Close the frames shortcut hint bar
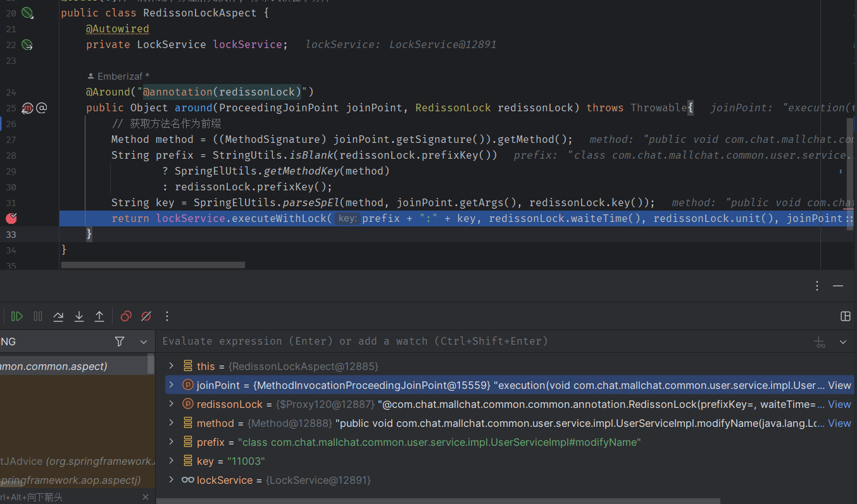 click(145, 497)
